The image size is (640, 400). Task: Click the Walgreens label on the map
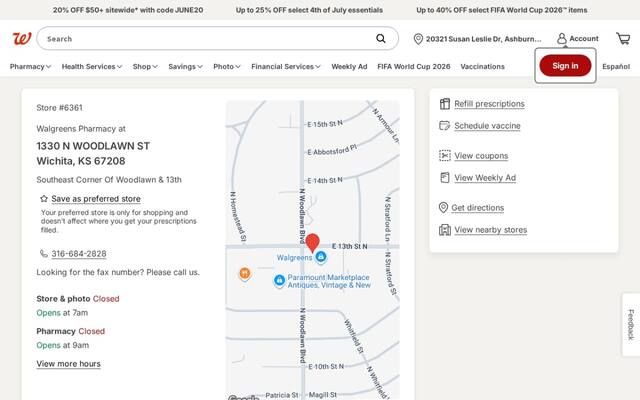click(x=294, y=258)
